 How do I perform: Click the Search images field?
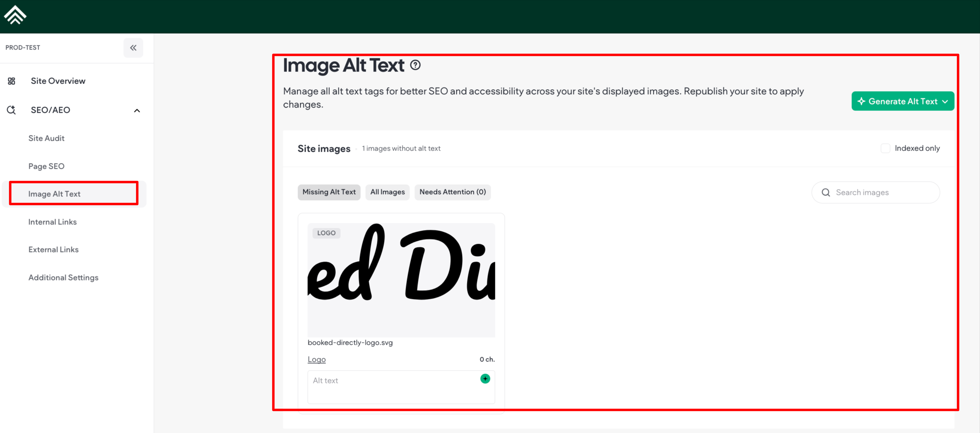(882, 193)
